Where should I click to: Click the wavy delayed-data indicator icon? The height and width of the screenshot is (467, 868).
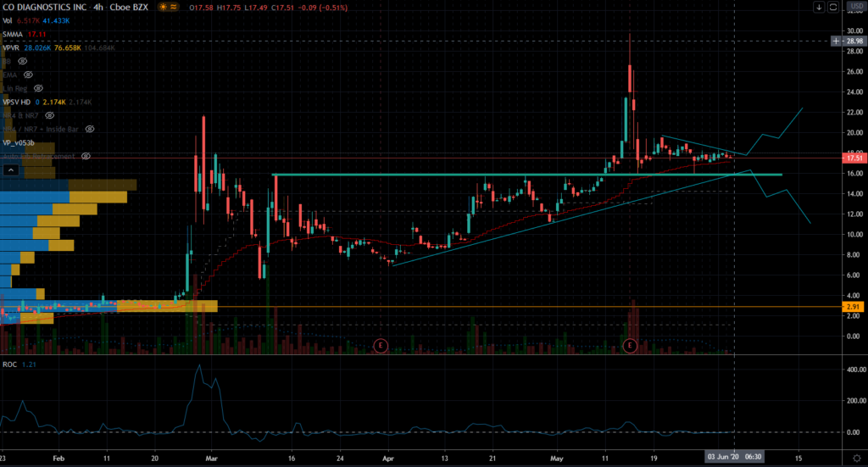tap(174, 7)
